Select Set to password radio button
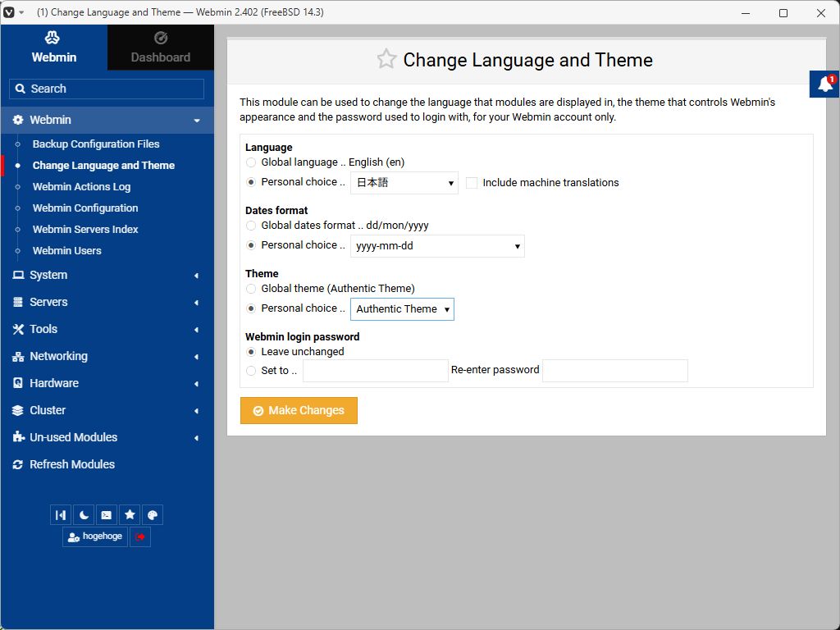Screen dimensions: 840x630 click(251, 371)
